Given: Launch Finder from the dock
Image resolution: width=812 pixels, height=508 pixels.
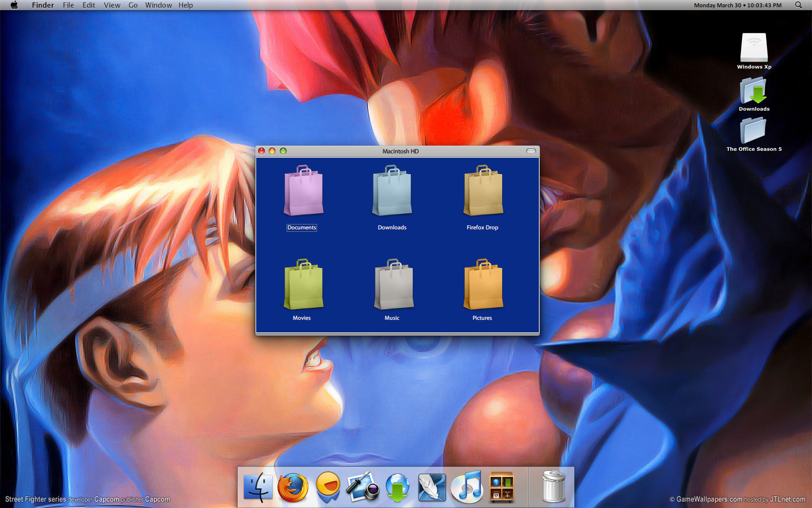Looking at the screenshot, I should tap(258, 487).
